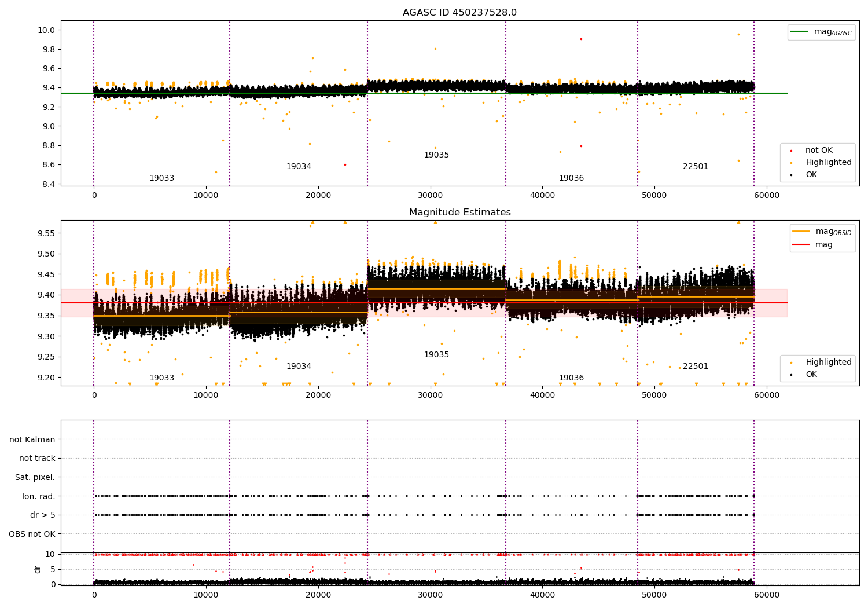Click the 5 y-tick on the dr axis

tap(53, 569)
